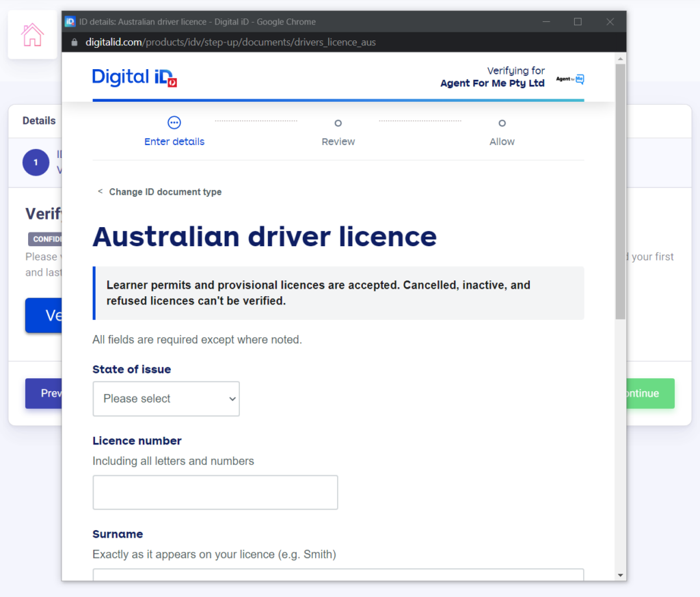Open the State of issue dropdown

[166, 399]
